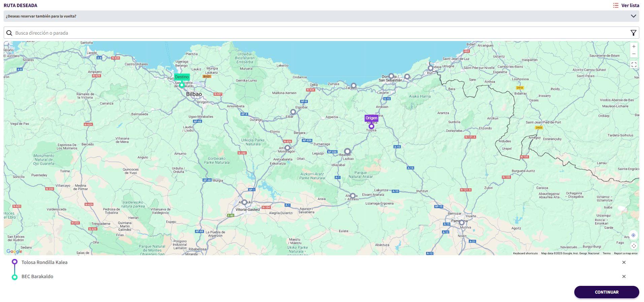Select the stop marker at Beasain
Screen dimensions: 644x302
click(x=347, y=151)
